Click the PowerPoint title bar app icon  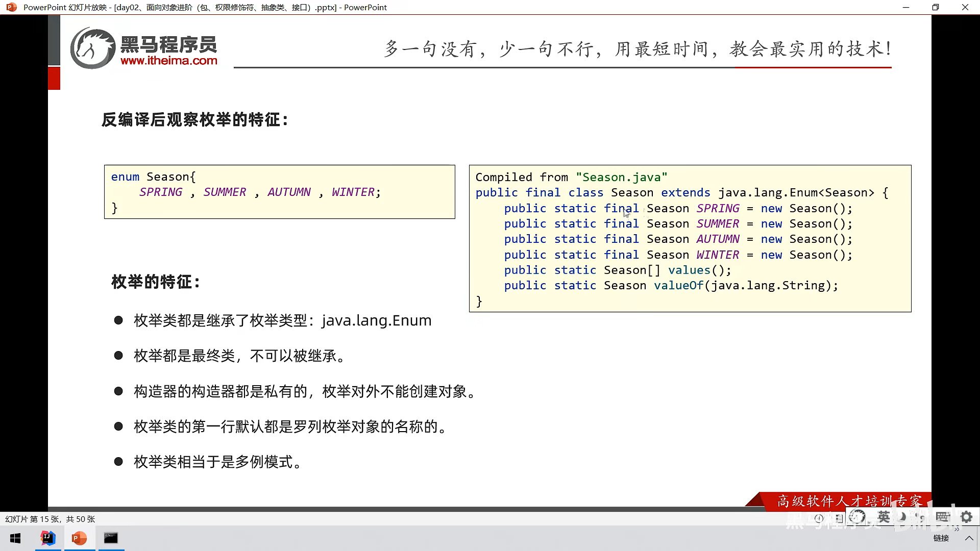click(11, 7)
